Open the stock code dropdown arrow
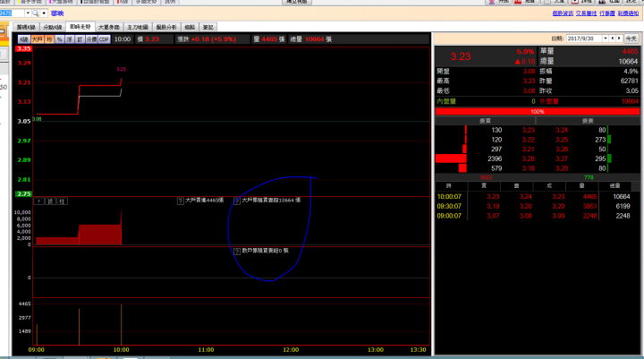This screenshot has height=359, width=644. click(x=28, y=13)
